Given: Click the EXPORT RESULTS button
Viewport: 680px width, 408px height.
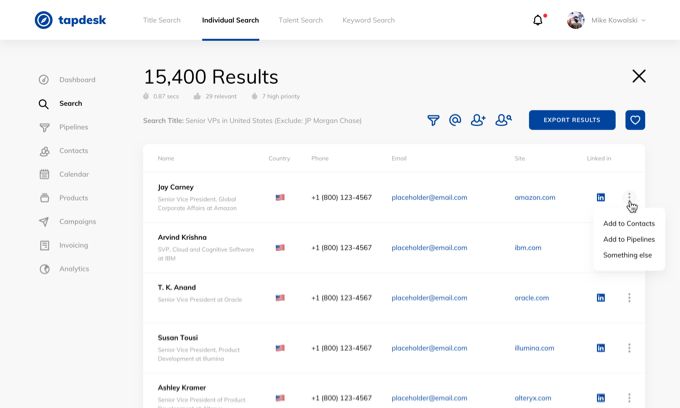Looking at the screenshot, I should point(572,120).
